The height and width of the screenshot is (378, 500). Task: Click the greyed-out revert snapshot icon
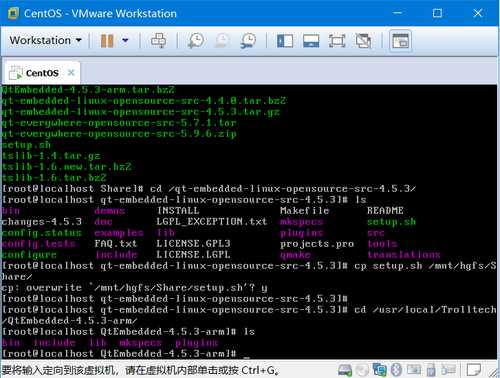222,41
